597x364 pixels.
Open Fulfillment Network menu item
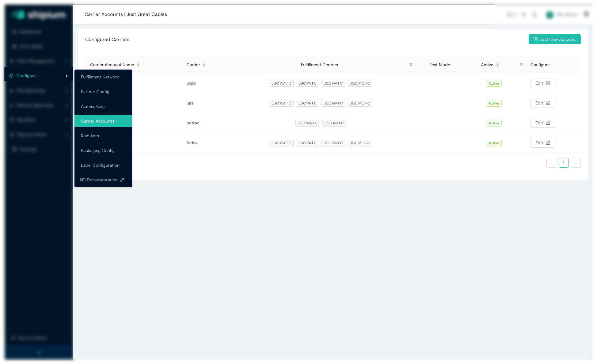point(100,77)
